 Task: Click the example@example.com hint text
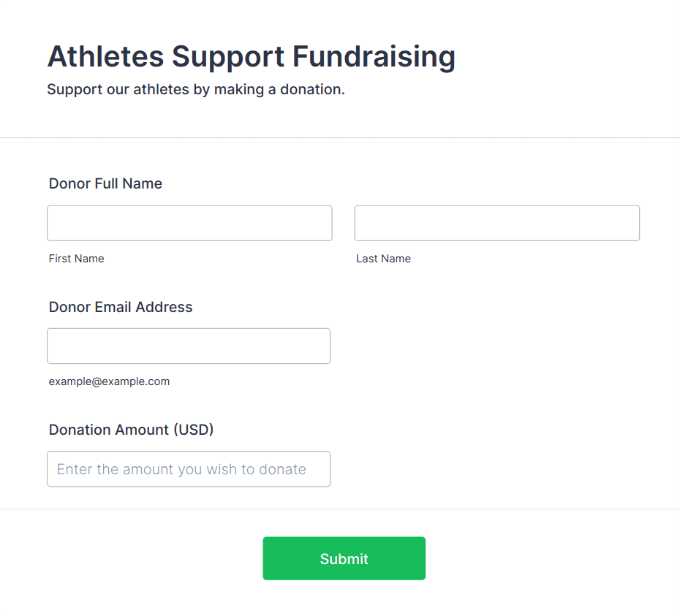coord(109,381)
